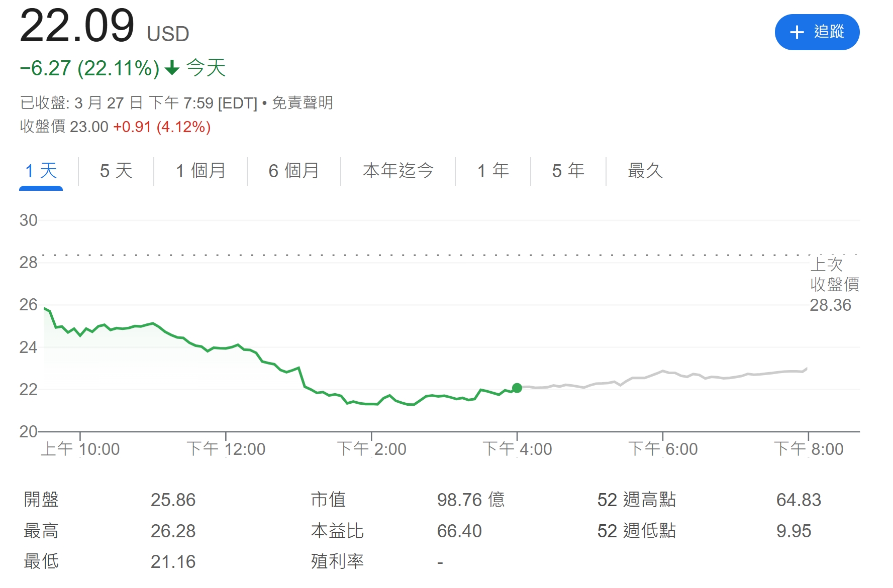Switch to the 5 天 tab
Viewport: 893px width, 588px height.
click(x=116, y=171)
